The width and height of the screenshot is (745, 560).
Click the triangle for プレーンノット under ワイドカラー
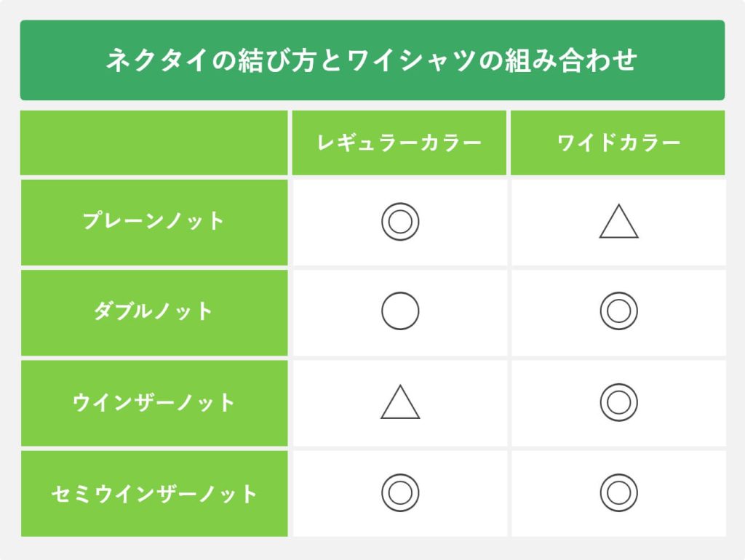point(618,223)
